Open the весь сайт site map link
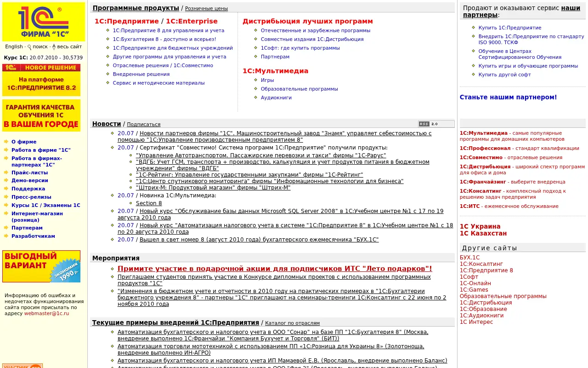The height and width of the screenshot is (368, 588). tap(69, 46)
